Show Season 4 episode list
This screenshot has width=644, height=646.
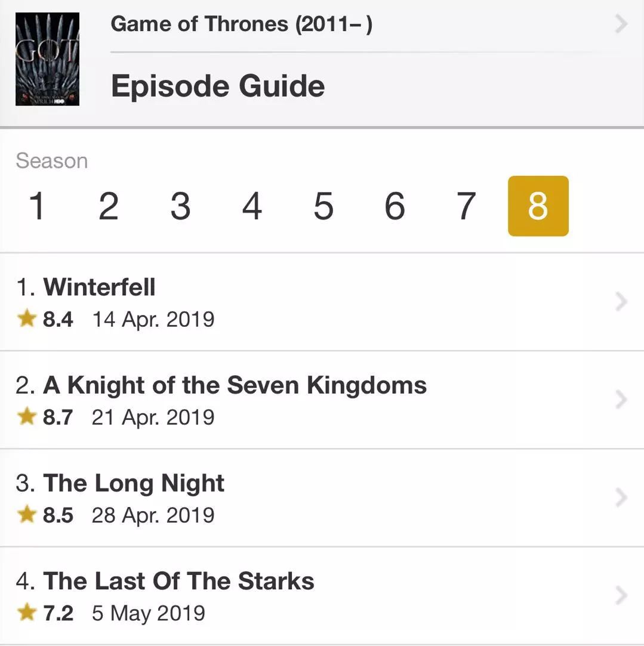(x=252, y=206)
